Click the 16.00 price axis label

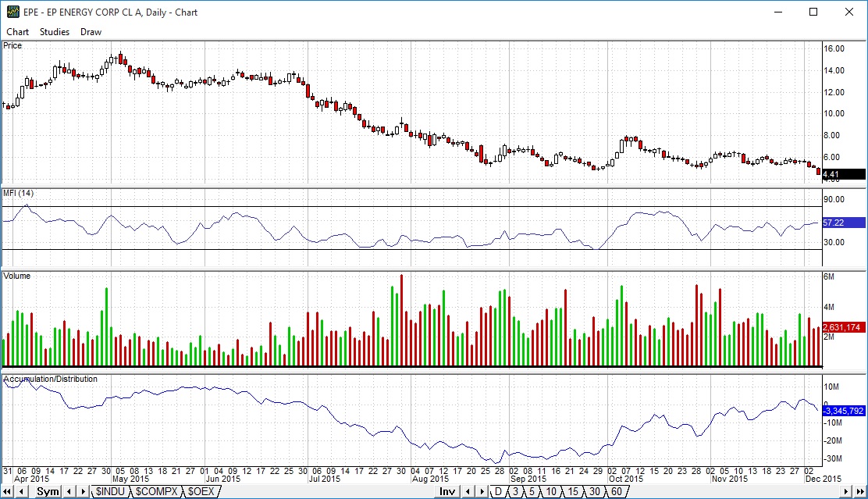834,48
